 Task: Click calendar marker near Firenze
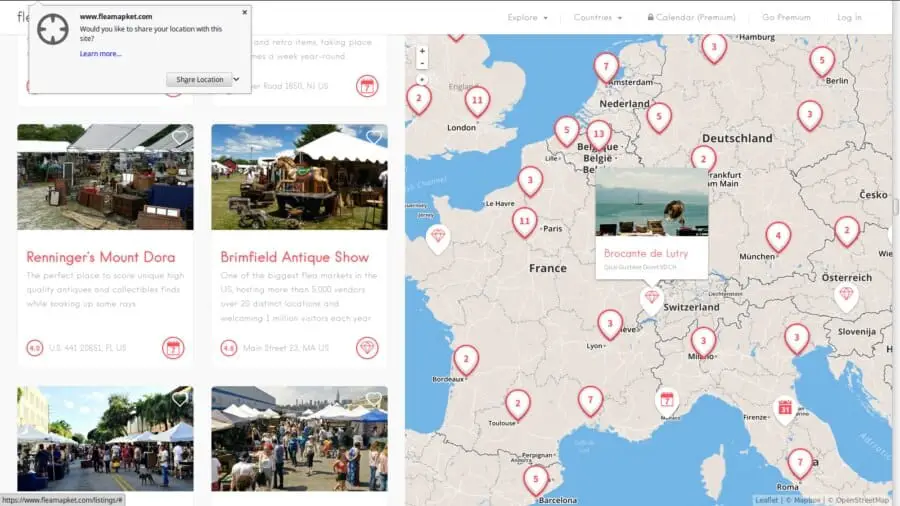tap(785, 409)
